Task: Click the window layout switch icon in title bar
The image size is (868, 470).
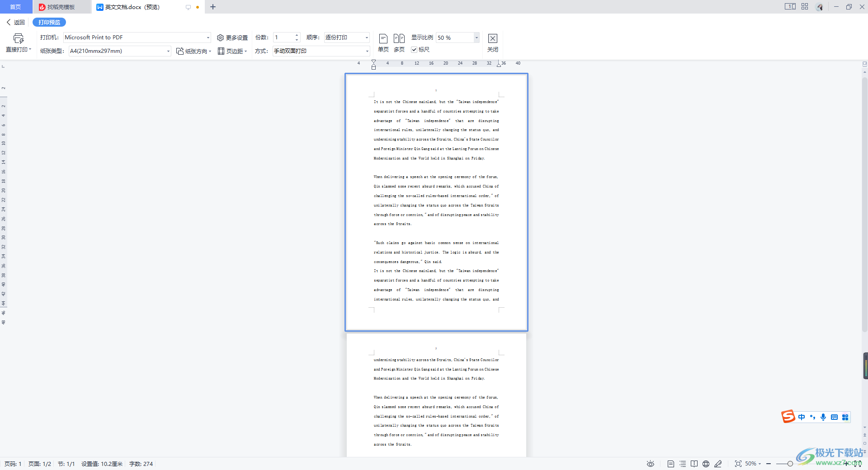Action: pos(790,6)
